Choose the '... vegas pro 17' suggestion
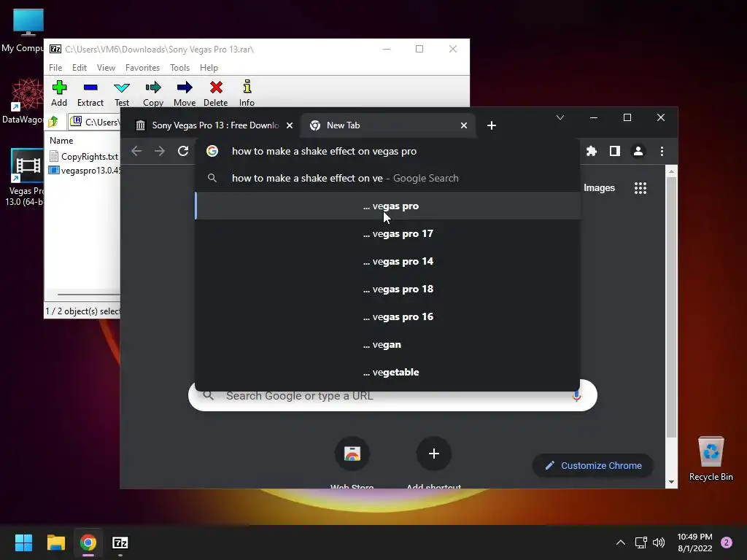Screen dimensions: 747x560 pyautogui.click(x=387, y=233)
